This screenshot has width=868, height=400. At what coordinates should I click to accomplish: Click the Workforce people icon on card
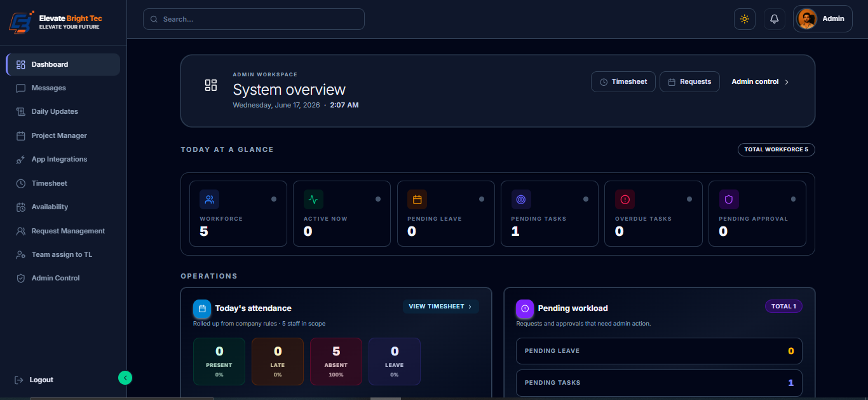click(210, 199)
